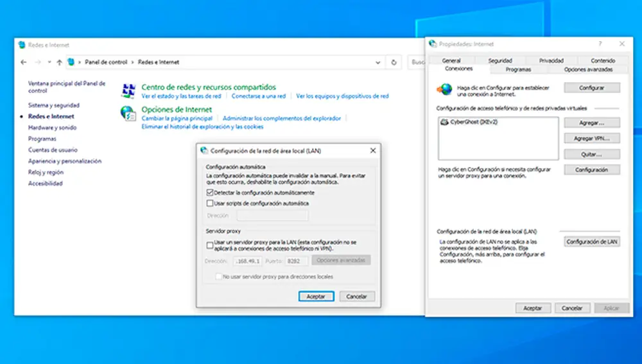This screenshot has height=364, width=642.
Task: Click 'Ver el estado y las tareas de red'
Action: point(181,96)
